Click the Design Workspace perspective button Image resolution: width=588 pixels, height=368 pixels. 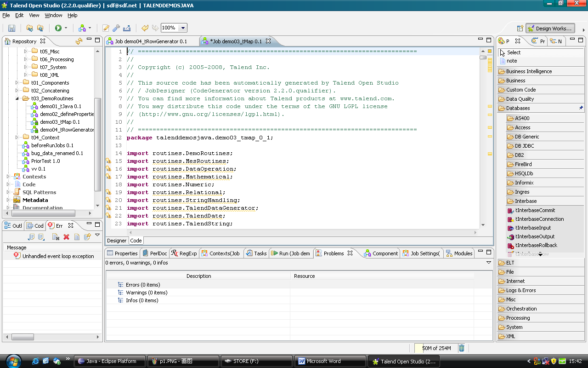click(x=550, y=29)
